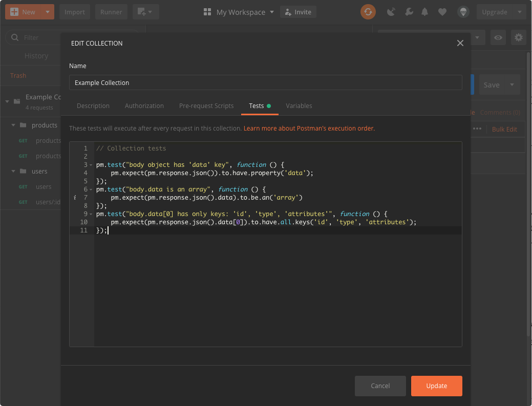Click the search magnifier in Filter box
This screenshot has width=532, height=406.
[x=14, y=37]
